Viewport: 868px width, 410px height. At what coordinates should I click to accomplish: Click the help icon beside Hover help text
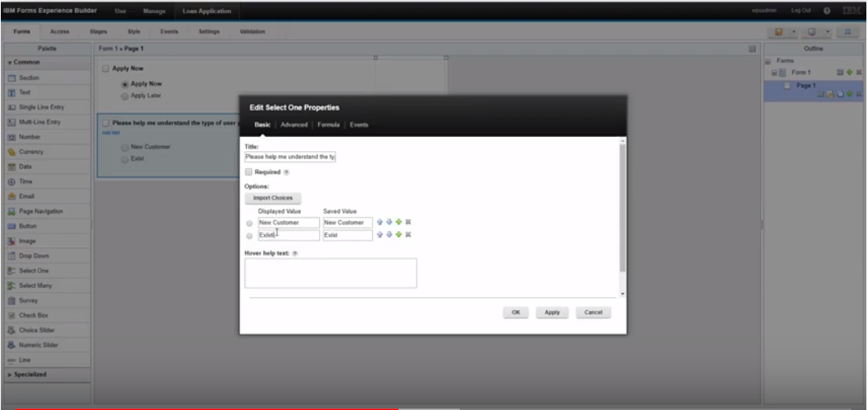[295, 253]
